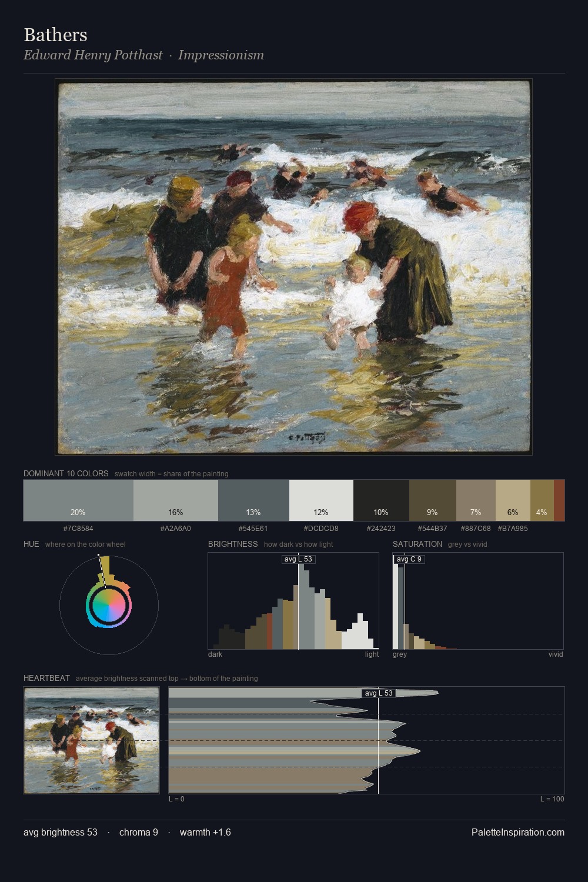
Task: Click the 'light' label under the brightness histogram
Action: [372, 654]
